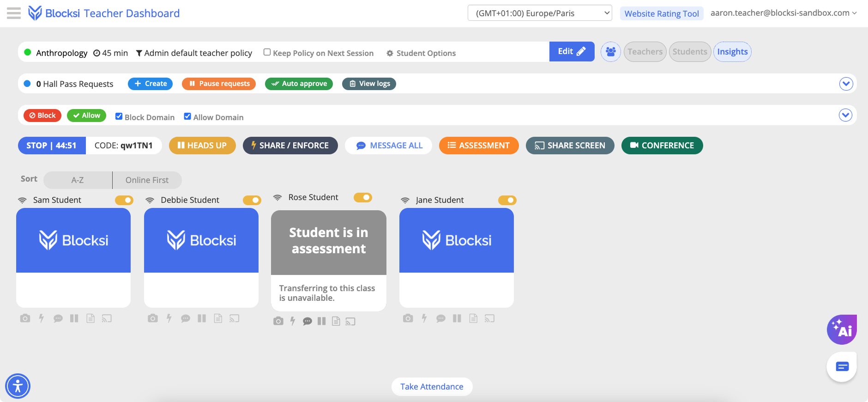The width and height of the screenshot is (868, 402).
Task: Pause Debbie Student with pause icon
Action: (x=202, y=318)
